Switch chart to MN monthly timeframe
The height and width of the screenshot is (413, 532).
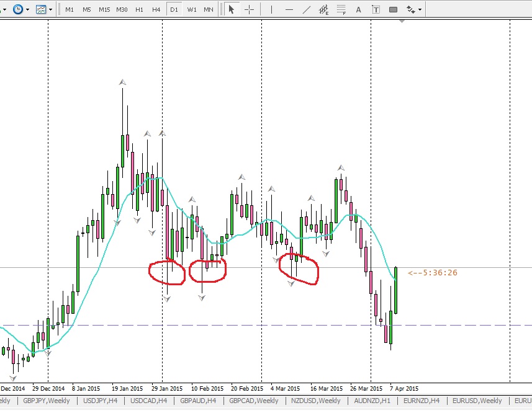coord(209,9)
